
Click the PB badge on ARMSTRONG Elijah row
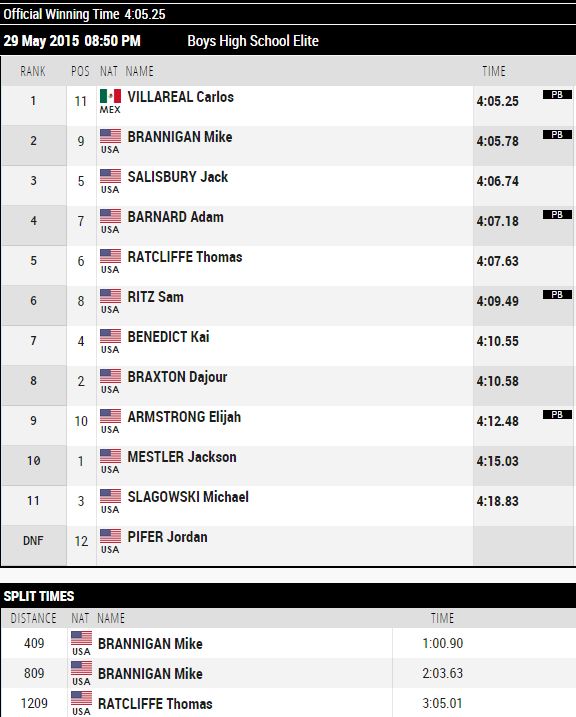pyautogui.click(x=557, y=414)
